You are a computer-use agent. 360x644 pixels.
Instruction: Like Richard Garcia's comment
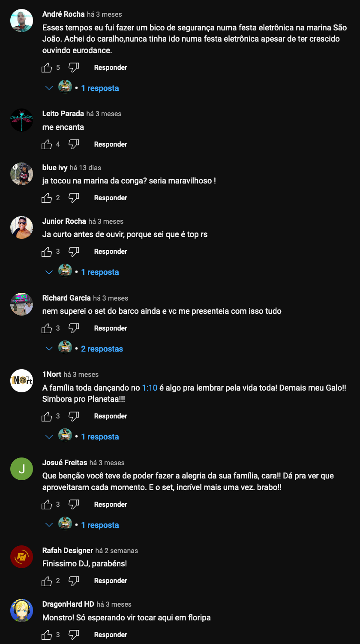tap(47, 328)
